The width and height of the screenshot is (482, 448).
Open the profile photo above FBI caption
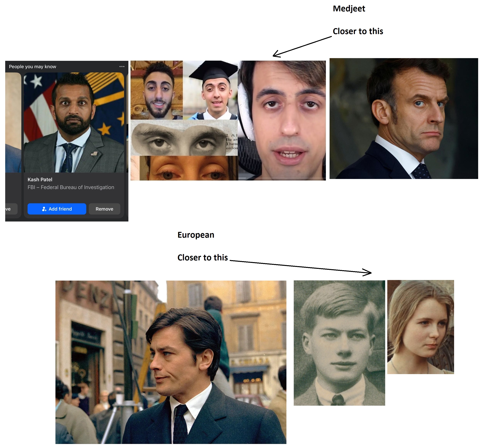pyautogui.click(x=74, y=122)
